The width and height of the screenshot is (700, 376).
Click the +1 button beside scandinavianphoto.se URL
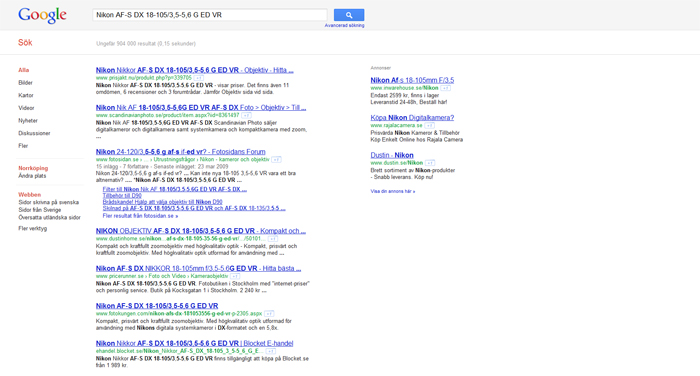246,115
